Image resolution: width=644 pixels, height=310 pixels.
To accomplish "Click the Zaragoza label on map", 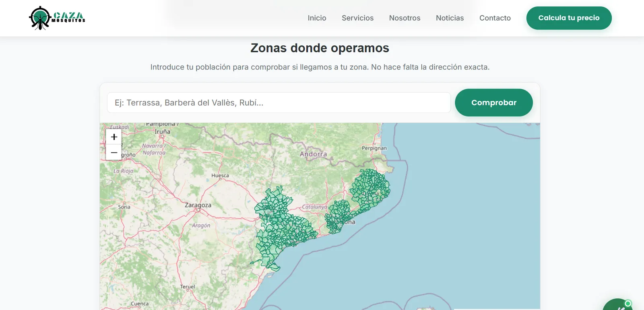I will point(198,205).
